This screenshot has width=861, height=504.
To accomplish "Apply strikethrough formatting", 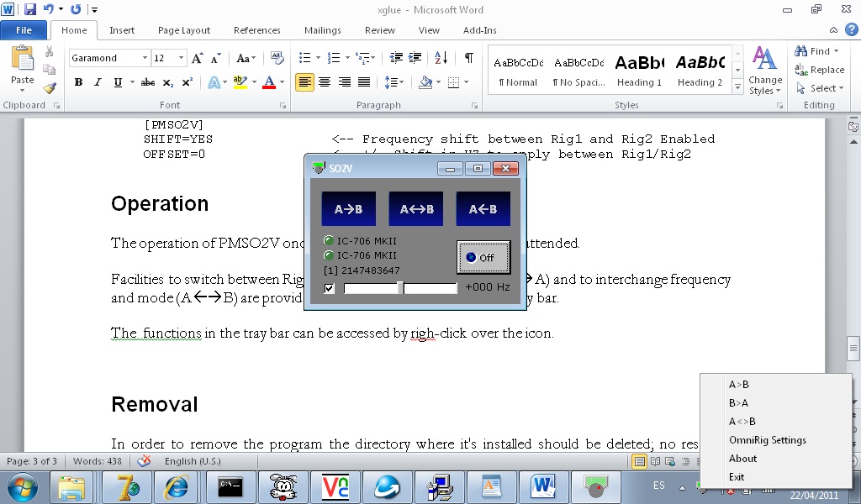I will pos(147,82).
